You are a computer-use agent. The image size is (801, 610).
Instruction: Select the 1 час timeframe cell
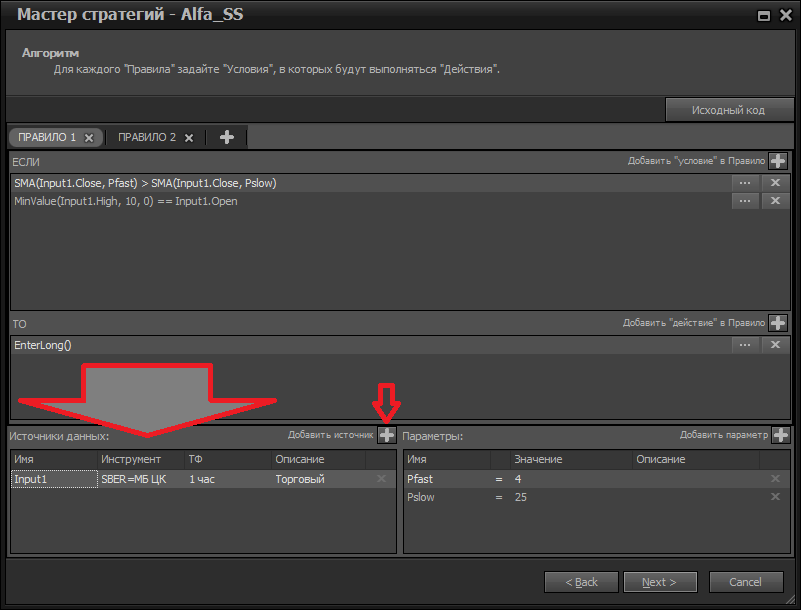tap(227, 479)
